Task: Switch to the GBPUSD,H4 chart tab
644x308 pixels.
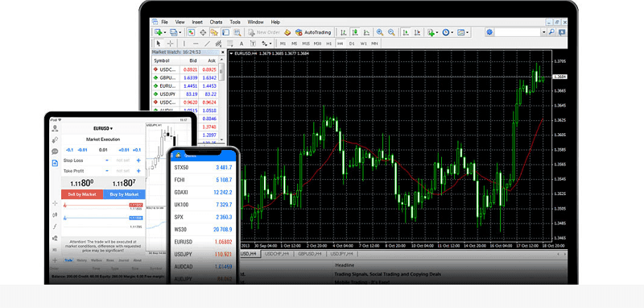Action: [310, 254]
